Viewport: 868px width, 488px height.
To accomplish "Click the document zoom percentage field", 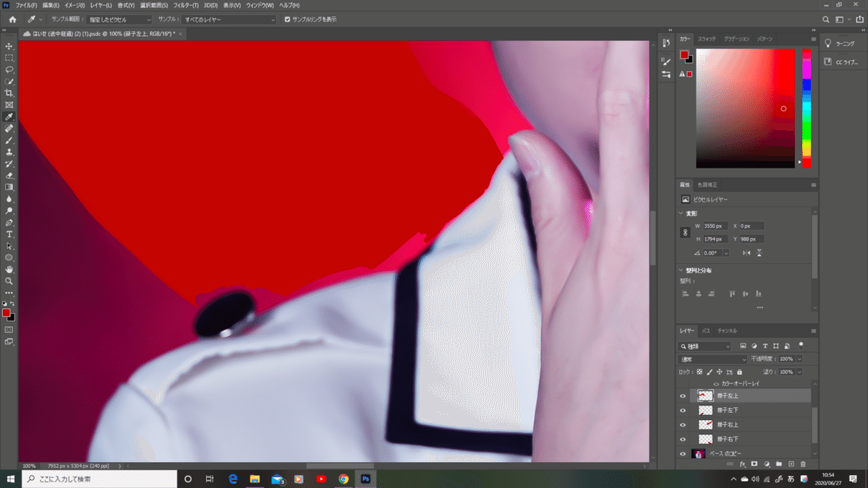I will pyautogui.click(x=30, y=466).
